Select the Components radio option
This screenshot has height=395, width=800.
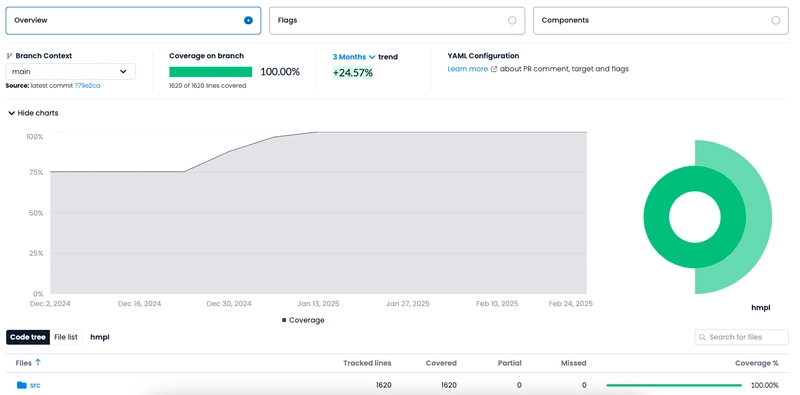tap(776, 20)
